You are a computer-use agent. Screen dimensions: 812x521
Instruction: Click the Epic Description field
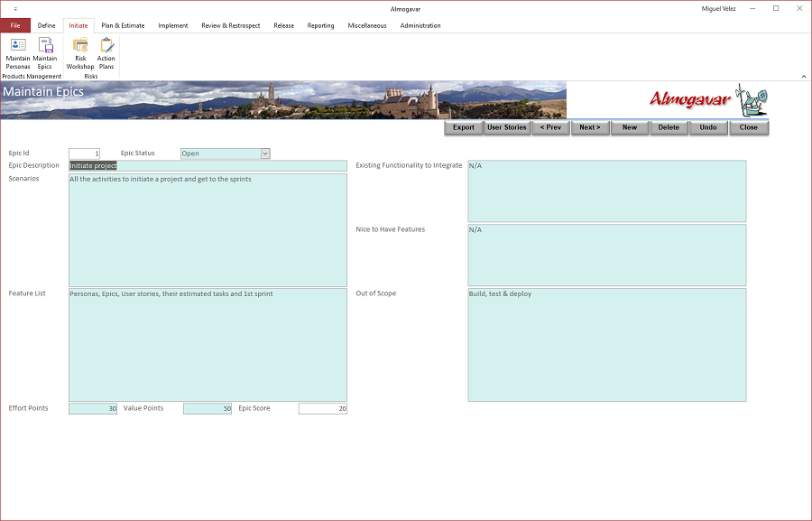pos(208,166)
